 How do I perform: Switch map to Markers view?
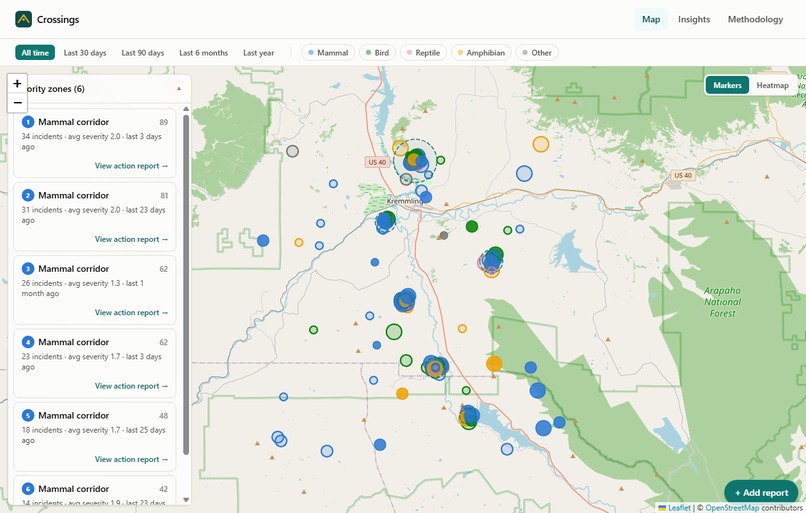click(x=727, y=85)
